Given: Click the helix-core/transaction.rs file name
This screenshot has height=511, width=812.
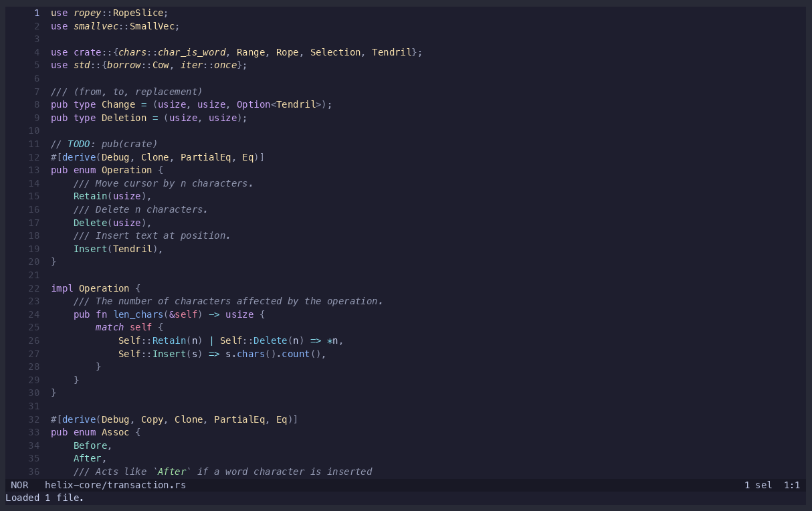Looking at the screenshot, I should 115,485.
